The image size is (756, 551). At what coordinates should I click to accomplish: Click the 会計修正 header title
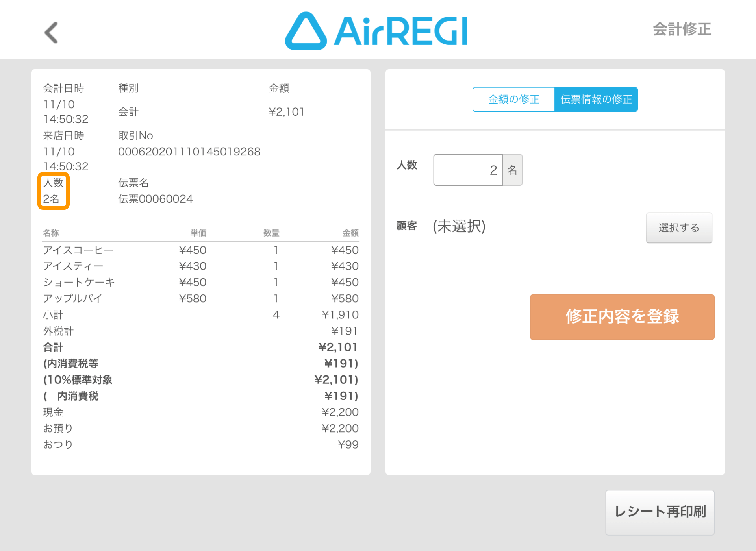682,30
